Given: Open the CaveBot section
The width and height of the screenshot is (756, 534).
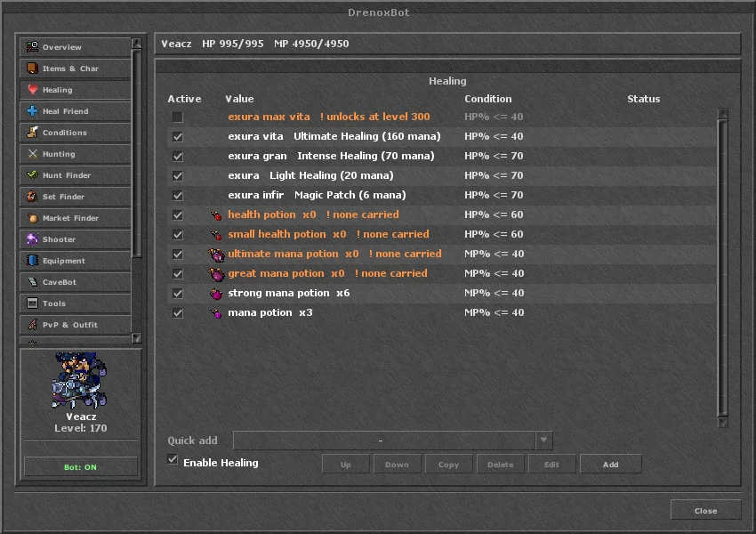Looking at the screenshot, I should point(76,282).
